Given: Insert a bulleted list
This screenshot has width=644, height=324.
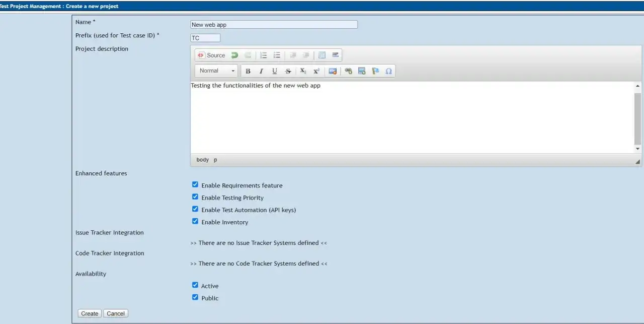Looking at the screenshot, I should pos(277,55).
